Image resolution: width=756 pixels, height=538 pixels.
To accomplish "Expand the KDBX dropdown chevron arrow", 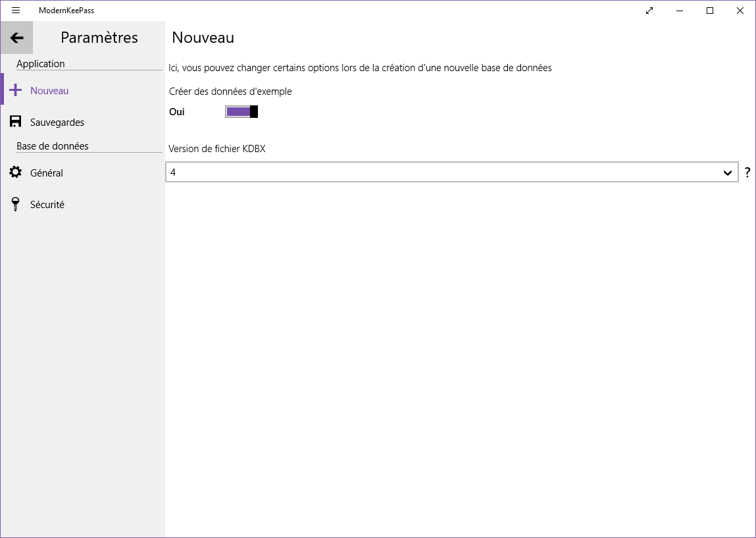I will pos(728,173).
